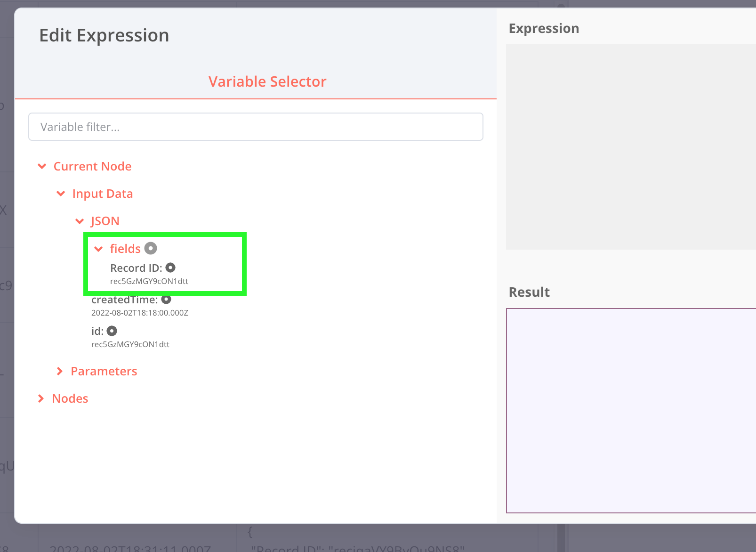Viewport: 756px width, 552px height.
Task: Click the Input Data label
Action: [103, 194]
